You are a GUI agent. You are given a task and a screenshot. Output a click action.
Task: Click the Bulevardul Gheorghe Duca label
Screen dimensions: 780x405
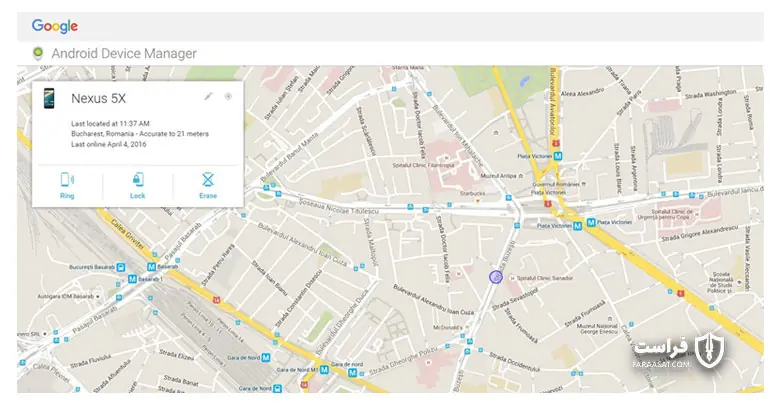click(342, 322)
